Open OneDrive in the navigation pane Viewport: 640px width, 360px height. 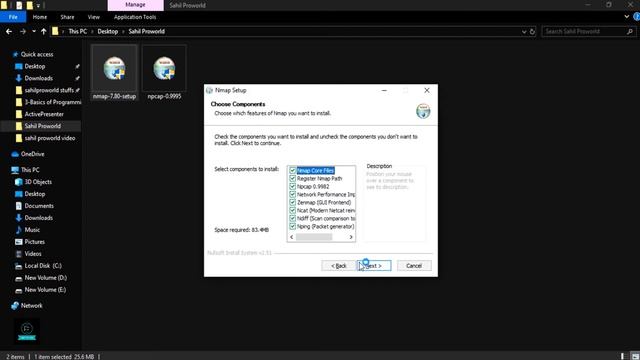click(32, 154)
